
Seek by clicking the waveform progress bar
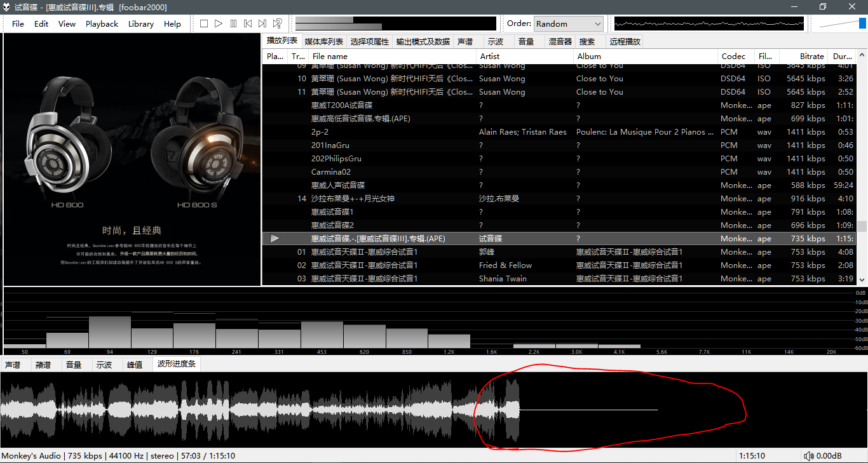click(x=254, y=410)
